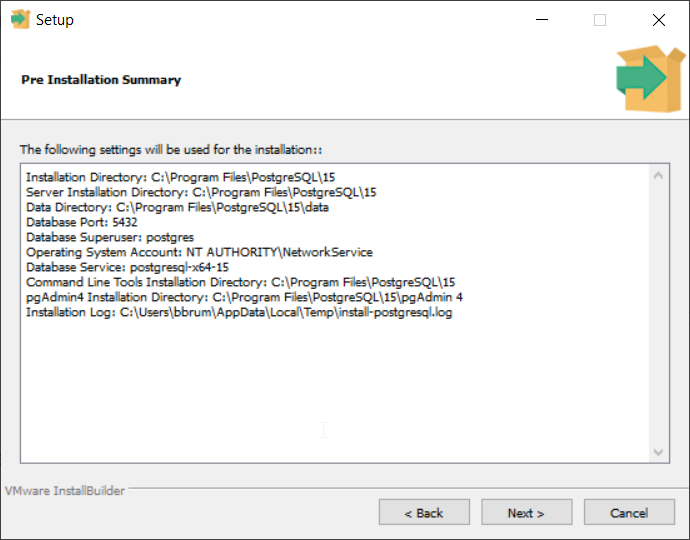Click the Setup icon in the title bar

click(20, 20)
